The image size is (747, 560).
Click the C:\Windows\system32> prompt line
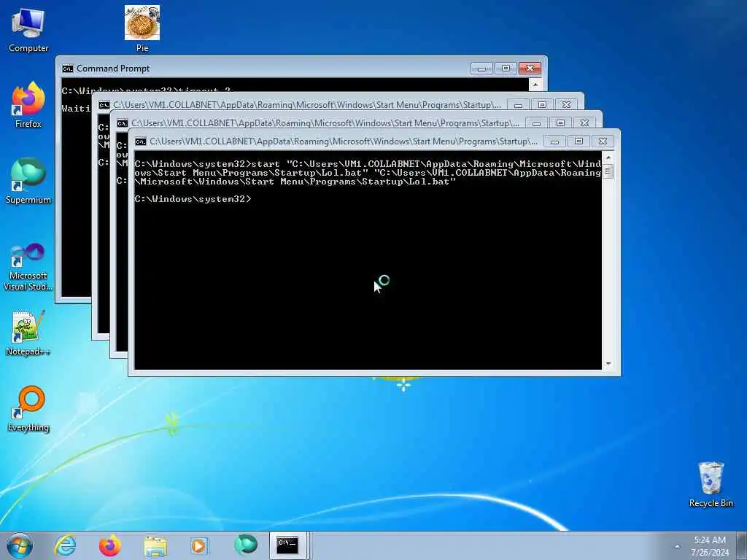pos(193,199)
